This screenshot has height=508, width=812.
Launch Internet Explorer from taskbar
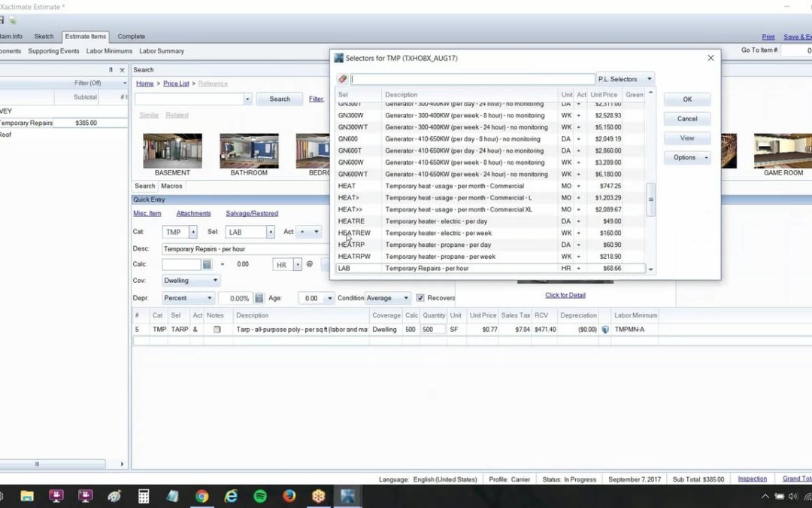(x=231, y=496)
